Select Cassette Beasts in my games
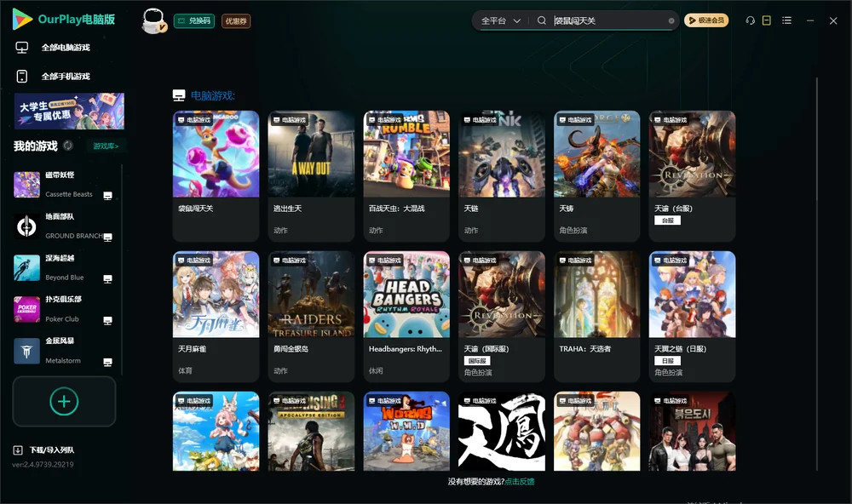Viewport: 852px width, 504px height. 64,185
